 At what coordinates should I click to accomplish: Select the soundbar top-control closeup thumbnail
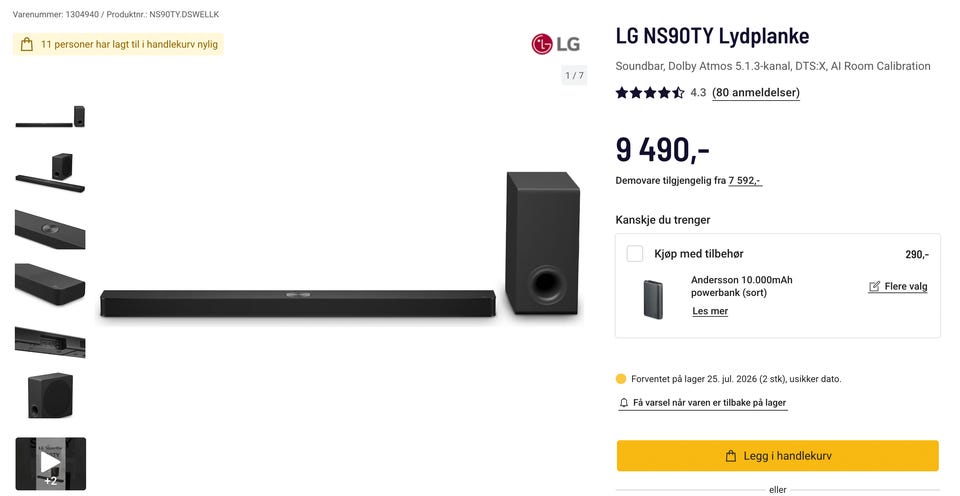pyautogui.click(x=50, y=229)
